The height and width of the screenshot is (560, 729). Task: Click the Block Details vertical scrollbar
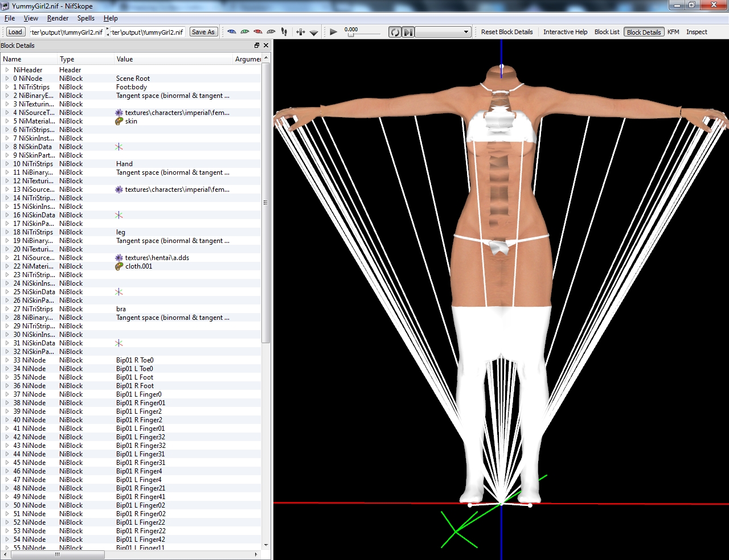[x=266, y=203]
